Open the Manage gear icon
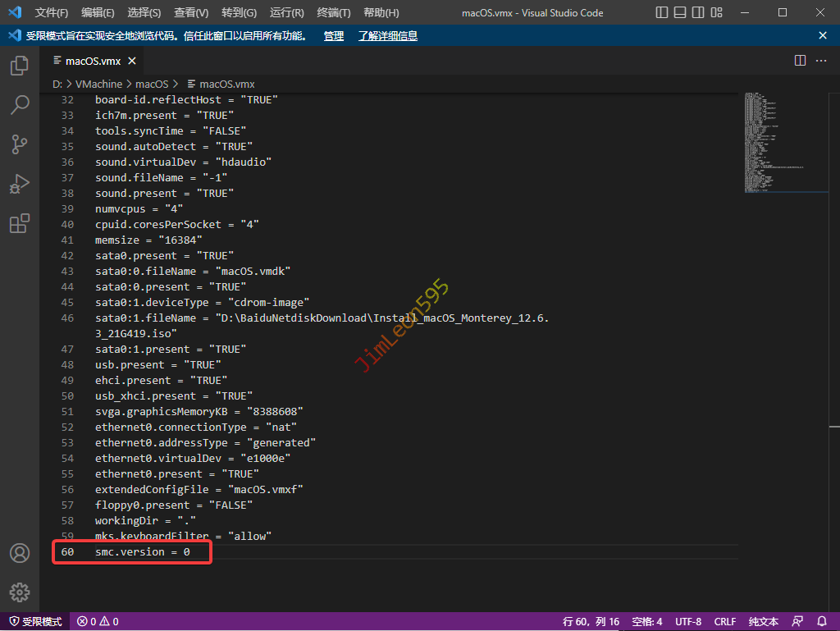This screenshot has height=631, width=840. (x=20, y=592)
